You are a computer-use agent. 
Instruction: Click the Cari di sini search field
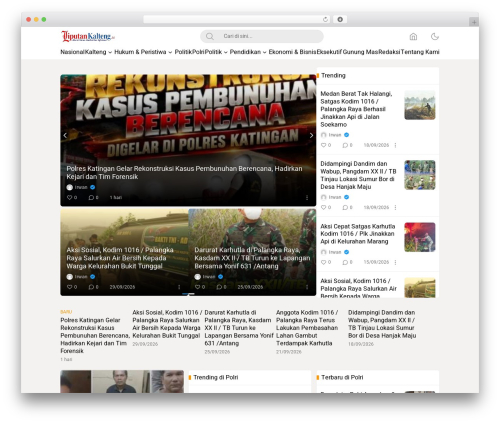262,36
